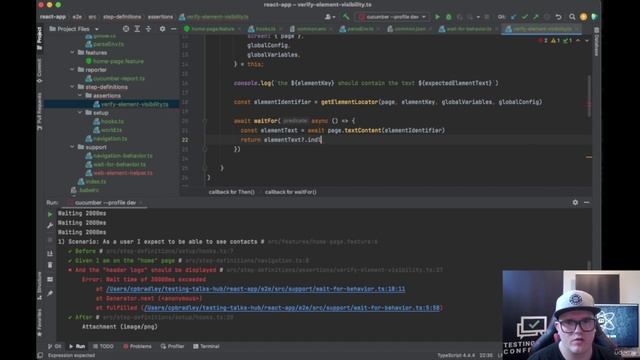
Task: Click the trash clear-output icon in Run panel
Action: coord(50,265)
